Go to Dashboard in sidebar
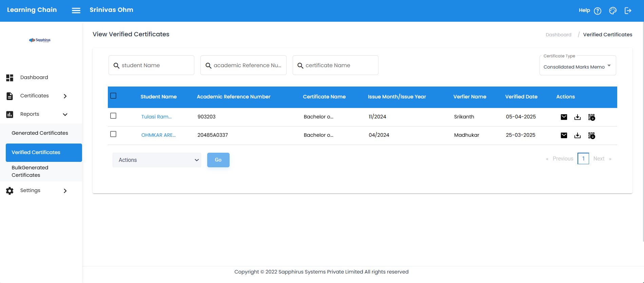 point(34,77)
